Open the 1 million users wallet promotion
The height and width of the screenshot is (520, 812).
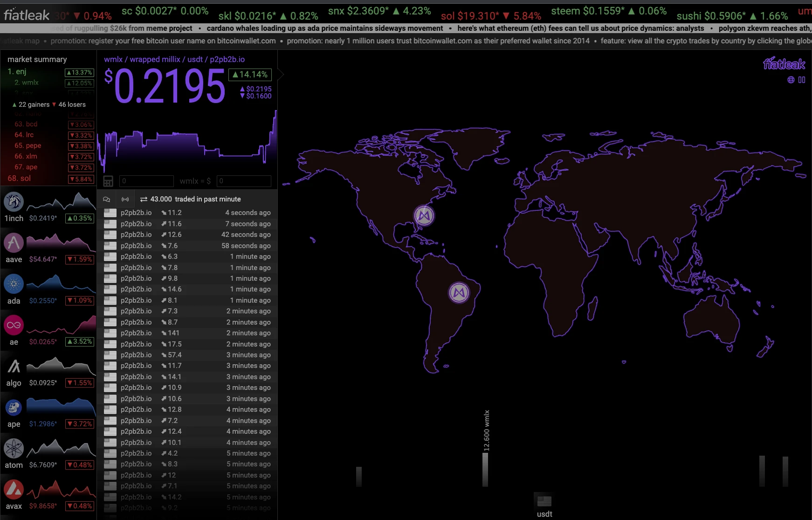438,41
